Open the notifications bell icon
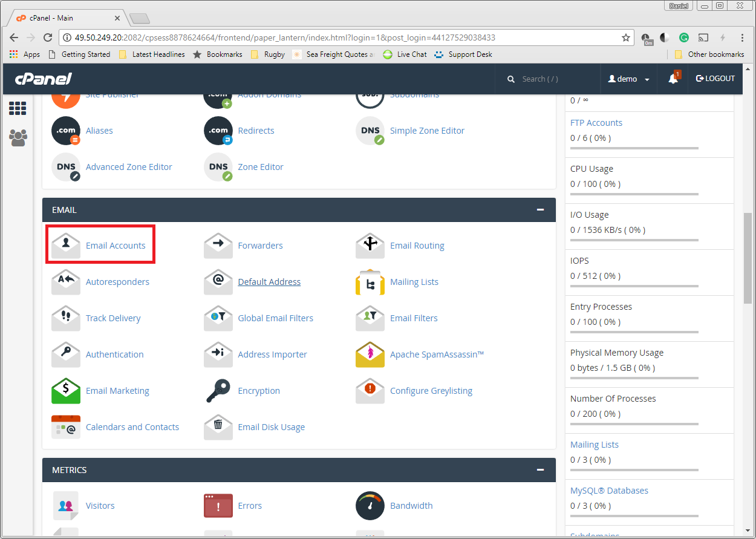Viewport: 756px width, 539px height. 673,79
